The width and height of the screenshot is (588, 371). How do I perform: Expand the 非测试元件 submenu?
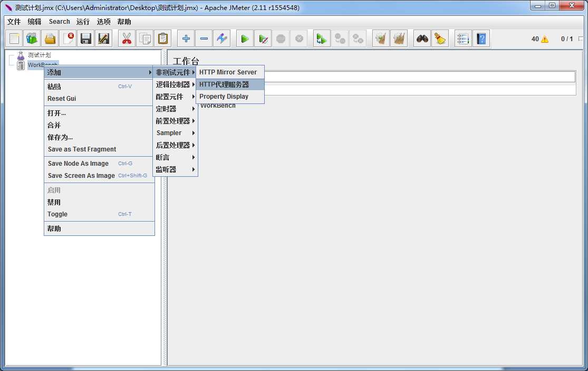[175, 72]
